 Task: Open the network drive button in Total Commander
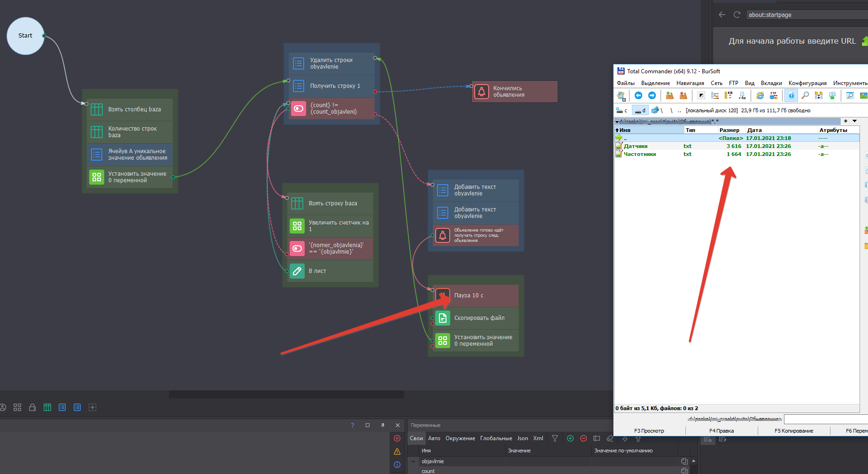[657, 110]
